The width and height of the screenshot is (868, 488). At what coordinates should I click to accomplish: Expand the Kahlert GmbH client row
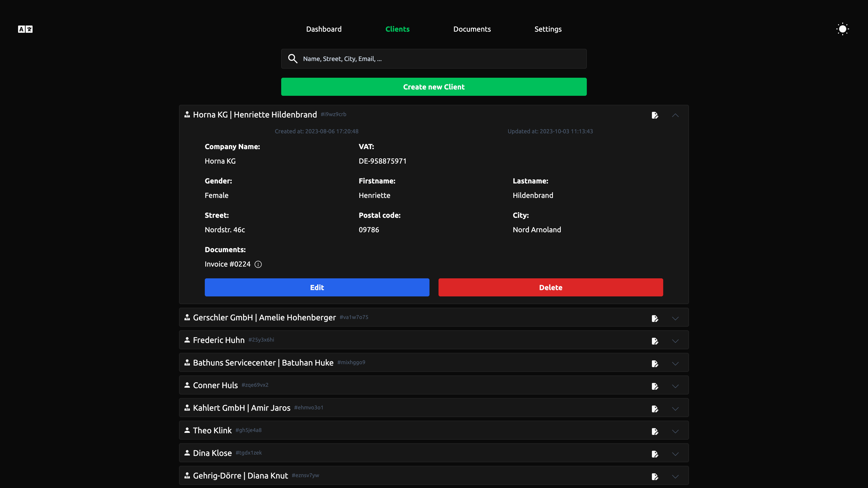pos(675,409)
